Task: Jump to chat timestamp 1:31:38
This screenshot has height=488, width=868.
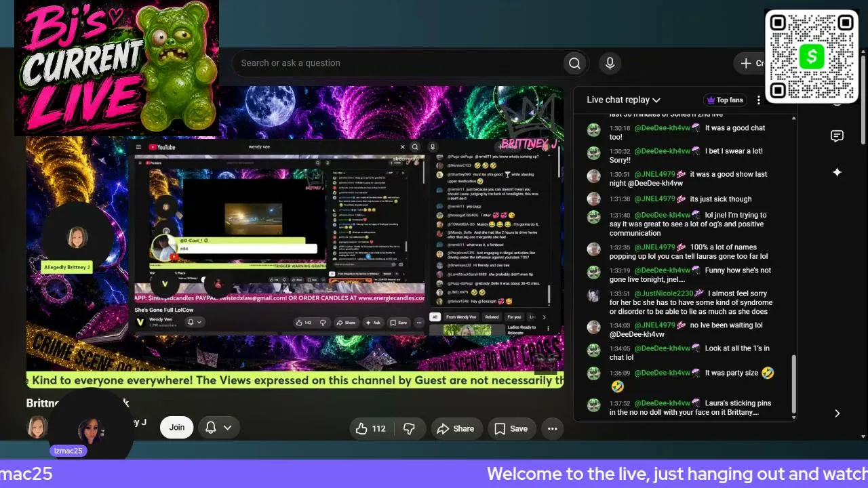Action: pyautogui.click(x=620, y=199)
